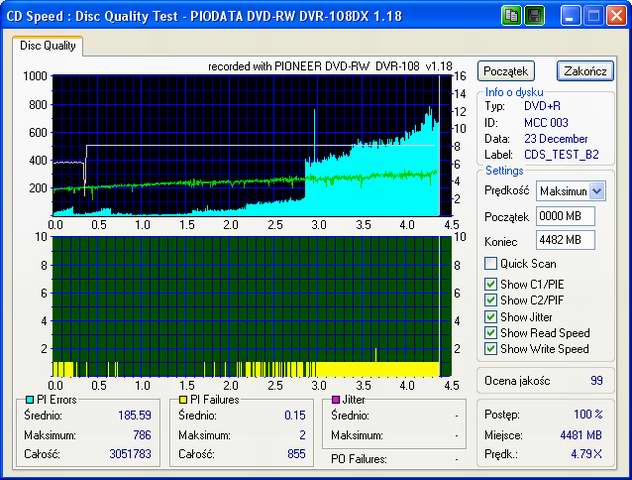Click the Początek start button
The height and width of the screenshot is (480, 632).
pos(506,71)
